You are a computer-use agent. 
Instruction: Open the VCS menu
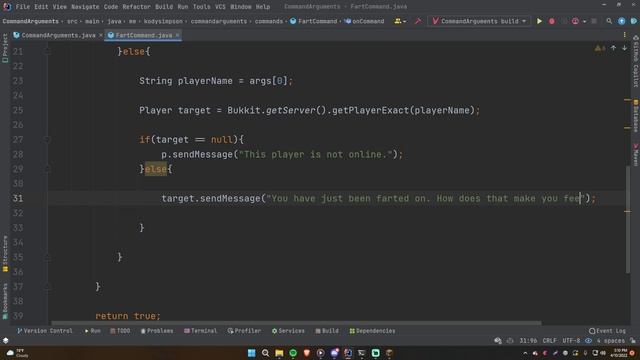(220, 7)
